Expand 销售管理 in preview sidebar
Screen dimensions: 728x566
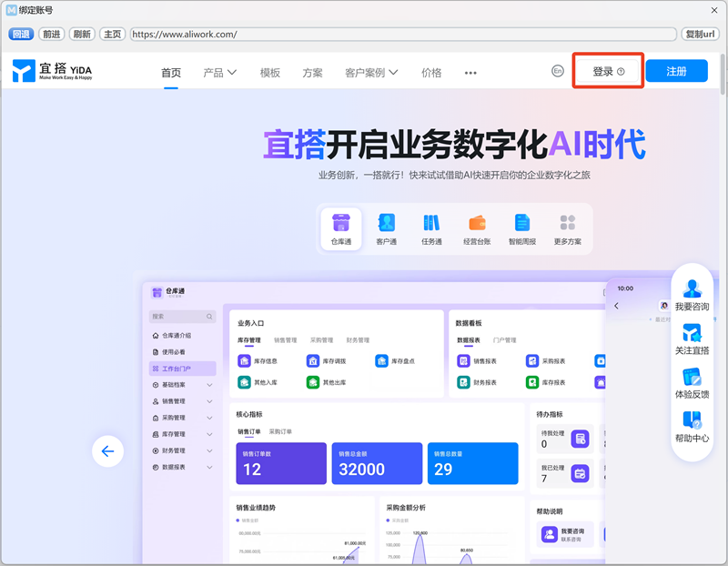[209, 401]
